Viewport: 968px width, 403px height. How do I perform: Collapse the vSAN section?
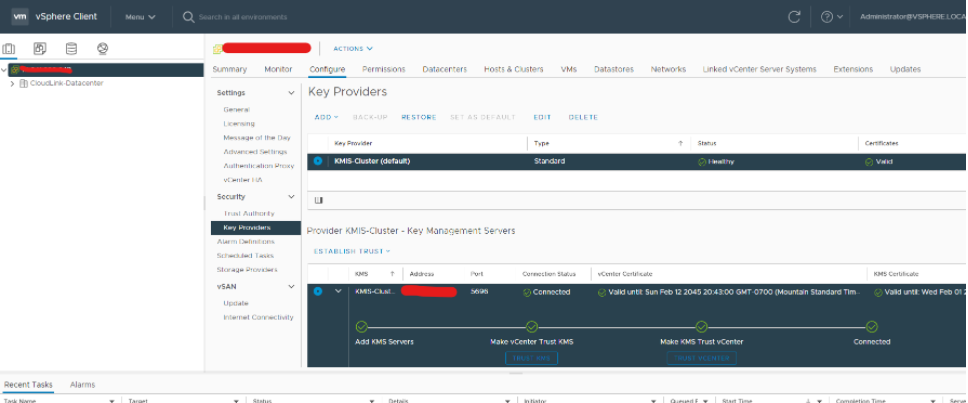(x=291, y=286)
